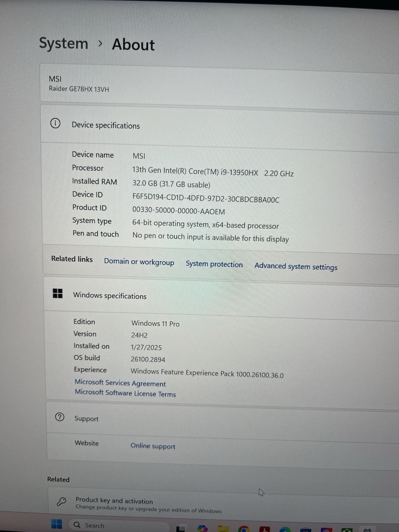The image size is (399, 532).
Task: Go back to System in the breadcrumb
Action: coord(64,43)
